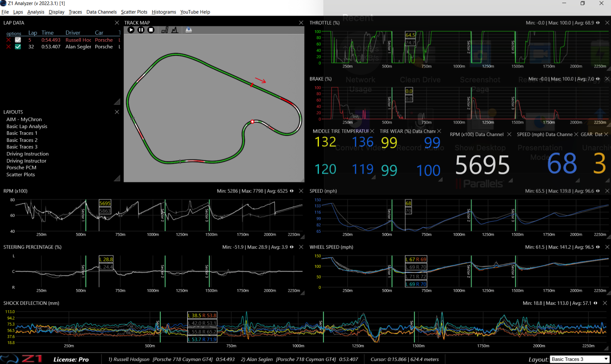Image resolution: width=611 pixels, height=364 pixels.
Task: Select the Driving Instructor layout
Action: tap(26, 161)
